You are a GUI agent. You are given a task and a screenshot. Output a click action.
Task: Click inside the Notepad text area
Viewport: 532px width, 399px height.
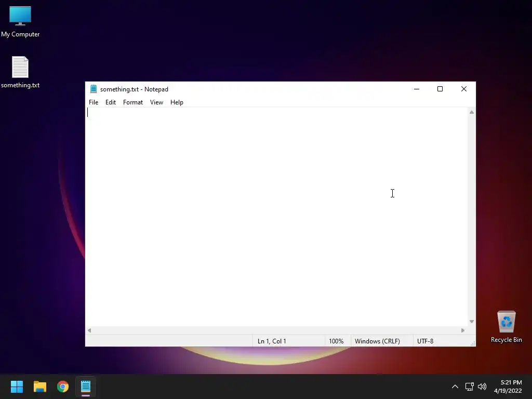tap(276, 217)
